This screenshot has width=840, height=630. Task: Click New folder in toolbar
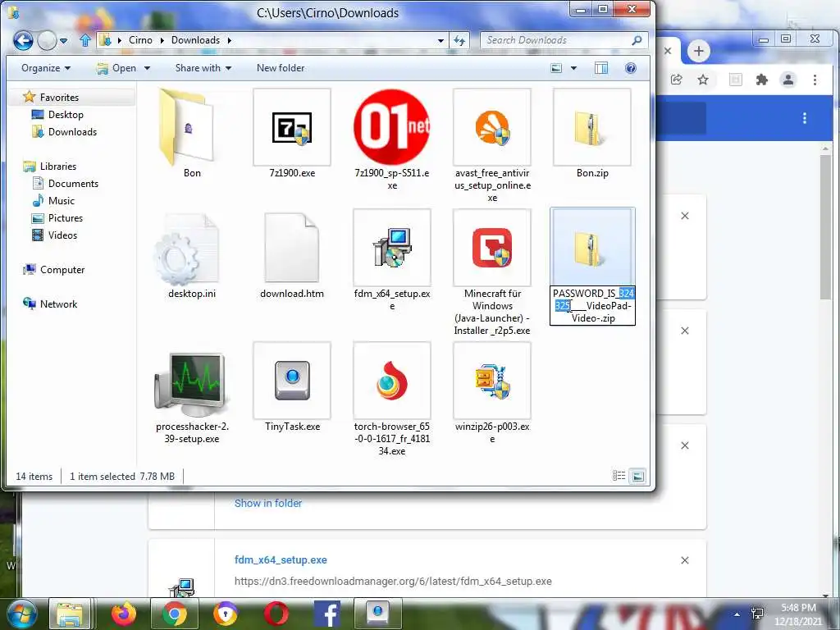281,68
